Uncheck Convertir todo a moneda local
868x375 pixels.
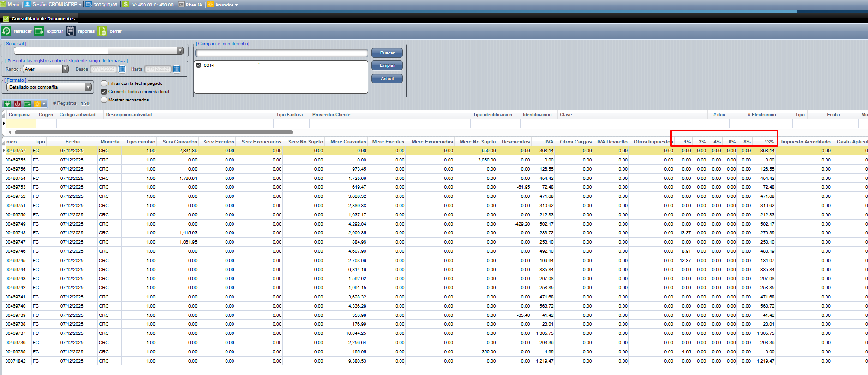[x=104, y=92]
